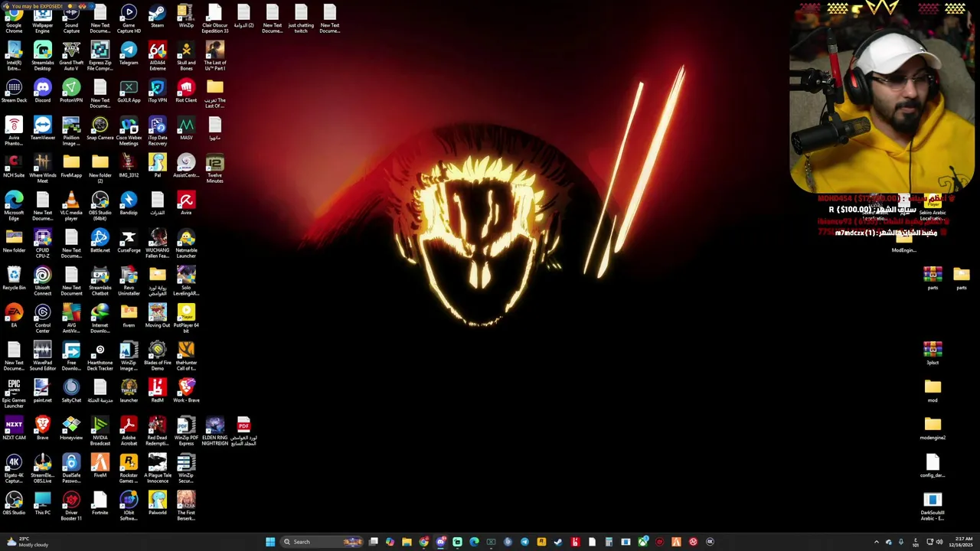This screenshot has height=551, width=980.
Task: Select the EA app desktop shortcut
Action: coord(14,317)
